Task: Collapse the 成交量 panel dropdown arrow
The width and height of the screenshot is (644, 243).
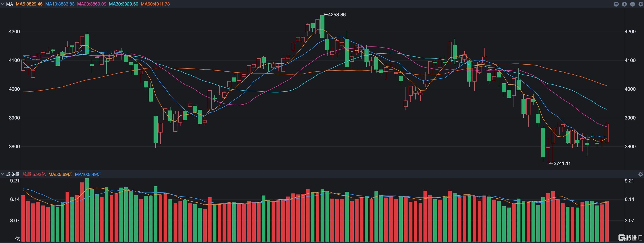Action: coord(2,174)
